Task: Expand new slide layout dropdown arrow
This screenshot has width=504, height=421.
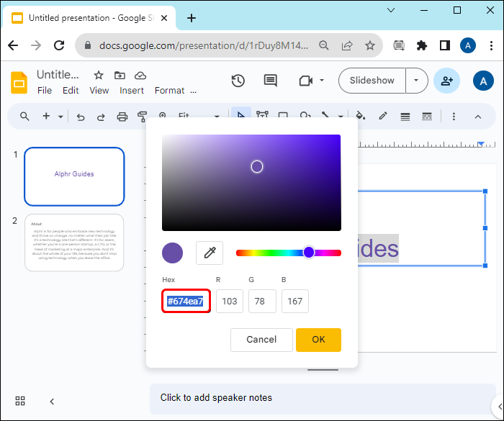Action: tap(60, 117)
